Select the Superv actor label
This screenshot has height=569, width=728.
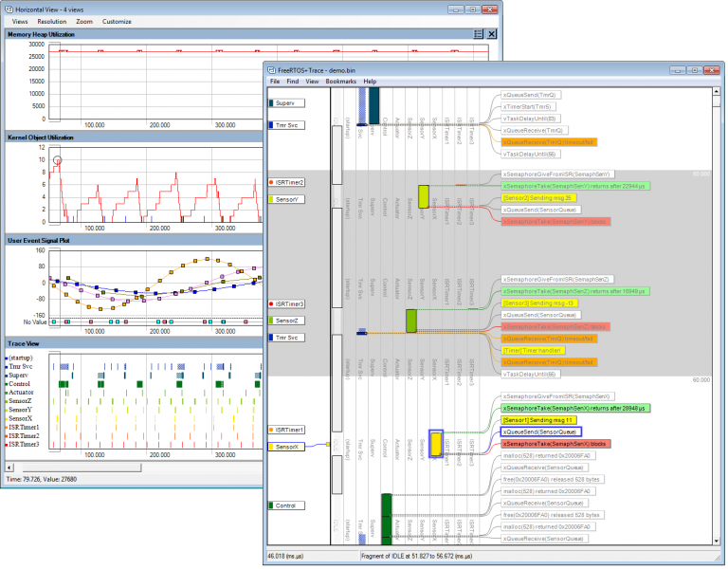pyautogui.click(x=286, y=103)
